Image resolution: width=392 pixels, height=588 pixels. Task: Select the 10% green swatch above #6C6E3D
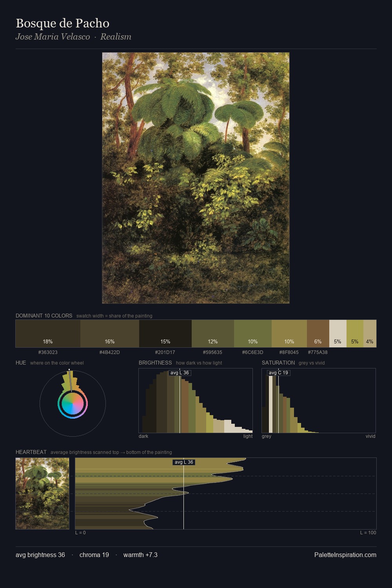(253, 334)
